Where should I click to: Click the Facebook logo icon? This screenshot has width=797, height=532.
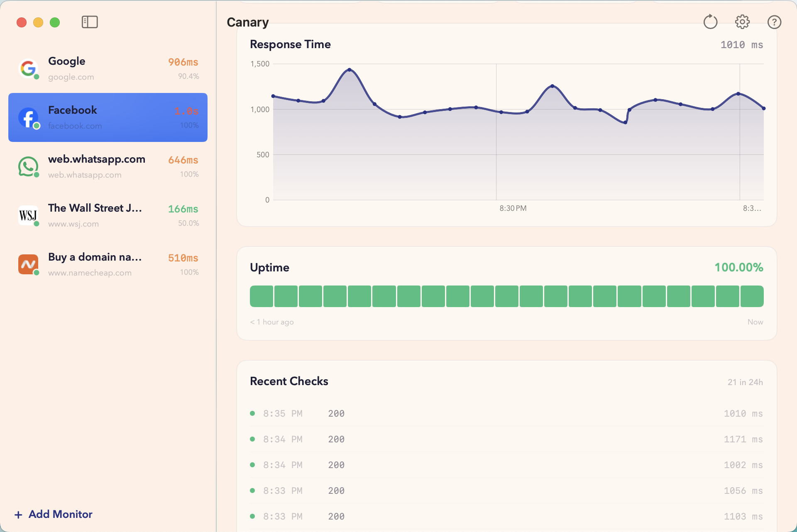point(28,117)
